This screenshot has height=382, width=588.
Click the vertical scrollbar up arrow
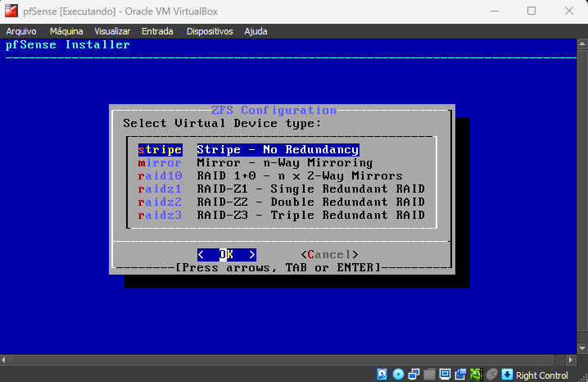[x=582, y=44]
